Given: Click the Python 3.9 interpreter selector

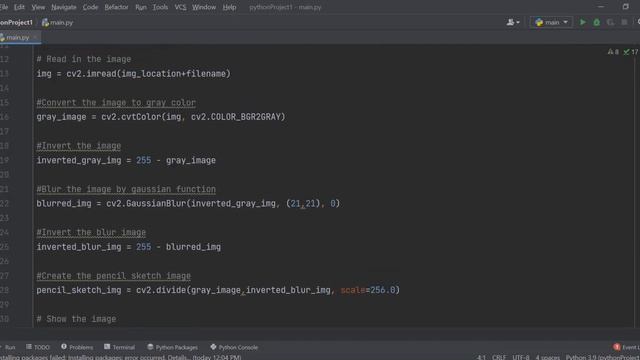Looking at the screenshot, I should point(602,357).
